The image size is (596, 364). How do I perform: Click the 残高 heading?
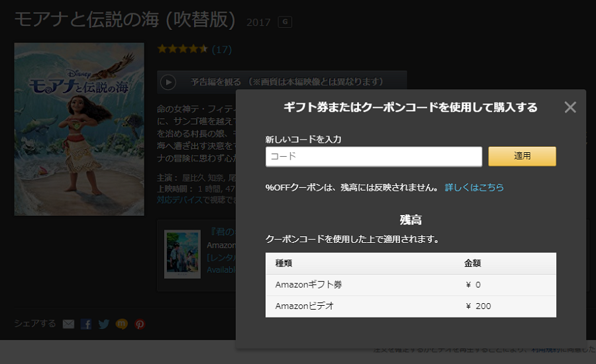point(411,220)
